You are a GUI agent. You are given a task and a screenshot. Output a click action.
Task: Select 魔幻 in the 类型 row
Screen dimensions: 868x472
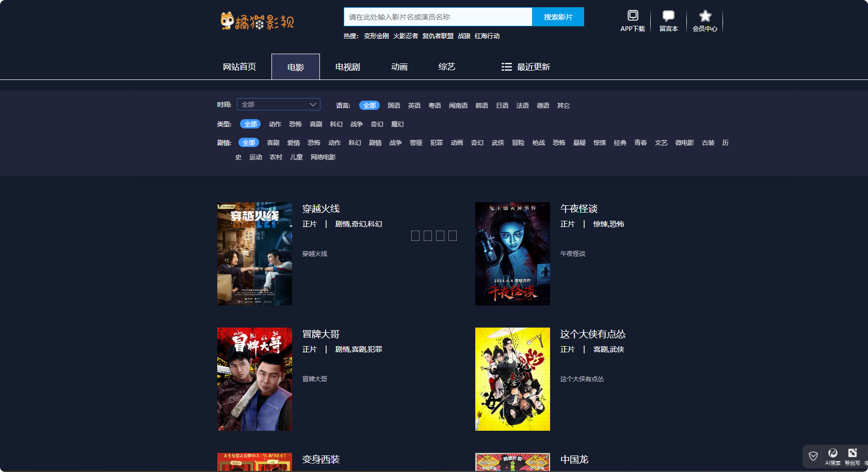[x=397, y=124]
